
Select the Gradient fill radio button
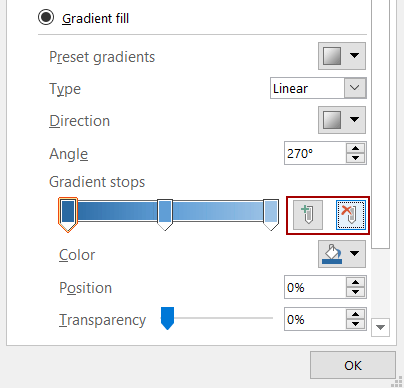pyautogui.click(x=46, y=17)
